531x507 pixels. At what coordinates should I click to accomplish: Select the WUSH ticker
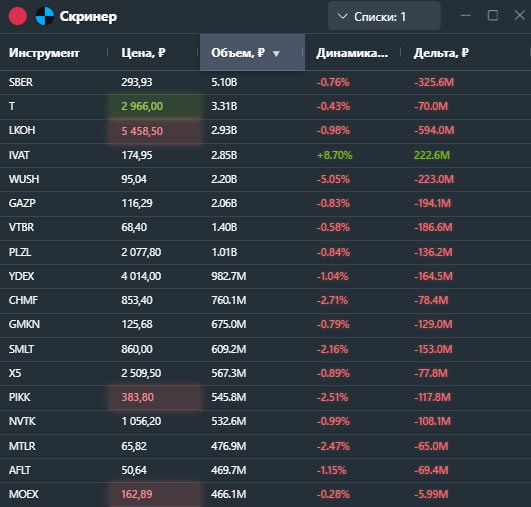point(24,179)
